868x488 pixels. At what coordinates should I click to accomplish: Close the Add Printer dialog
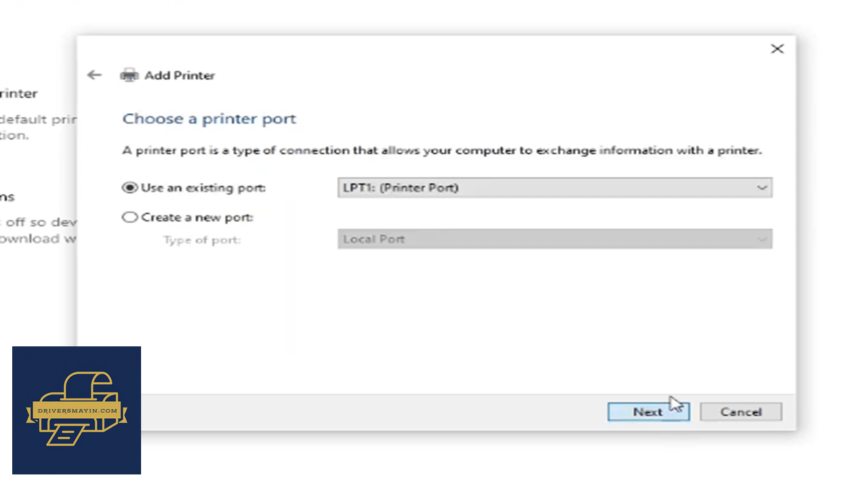tap(777, 49)
